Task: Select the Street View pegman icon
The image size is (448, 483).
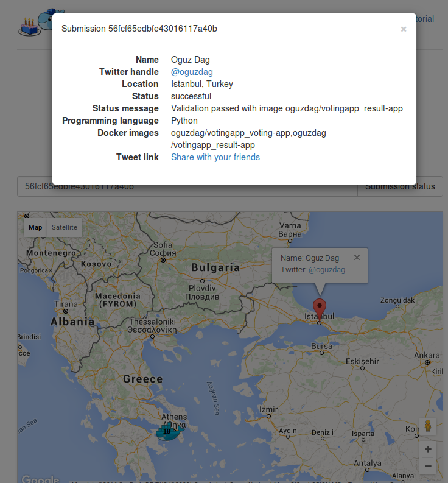Action: (x=428, y=426)
